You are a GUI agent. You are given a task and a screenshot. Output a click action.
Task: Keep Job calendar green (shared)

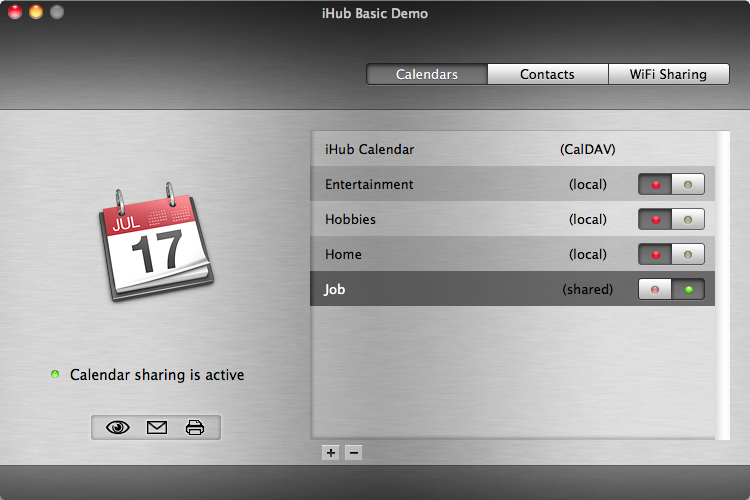click(x=688, y=289)
